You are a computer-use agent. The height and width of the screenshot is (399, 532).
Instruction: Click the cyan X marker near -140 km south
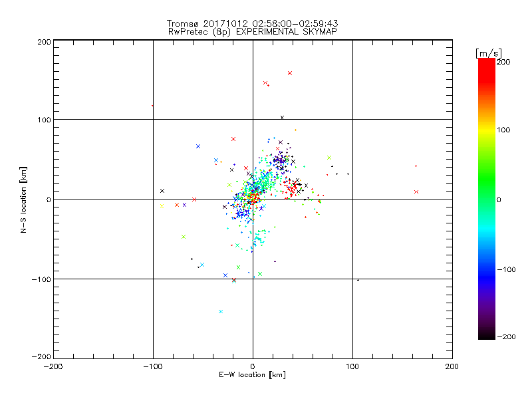[x=221, y=311]
